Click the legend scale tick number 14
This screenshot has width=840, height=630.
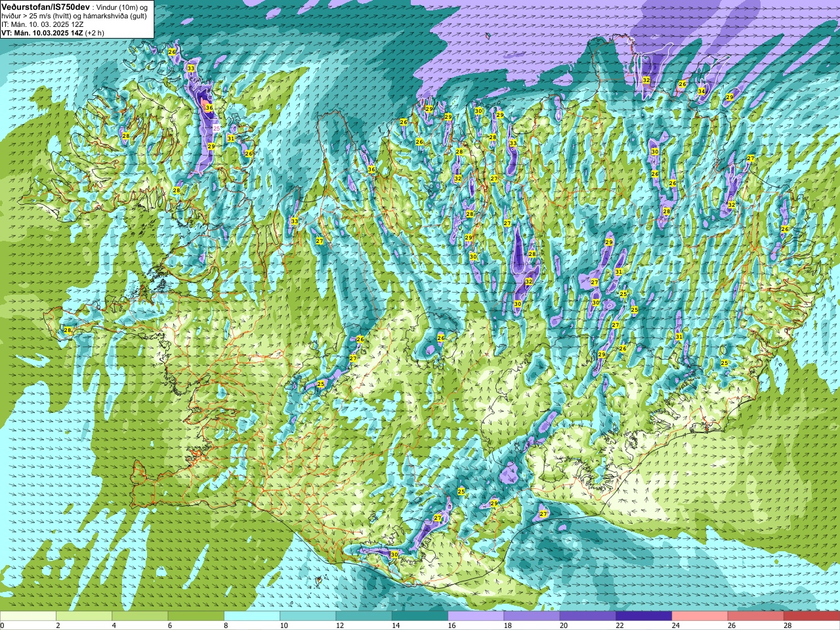(396, 625)
